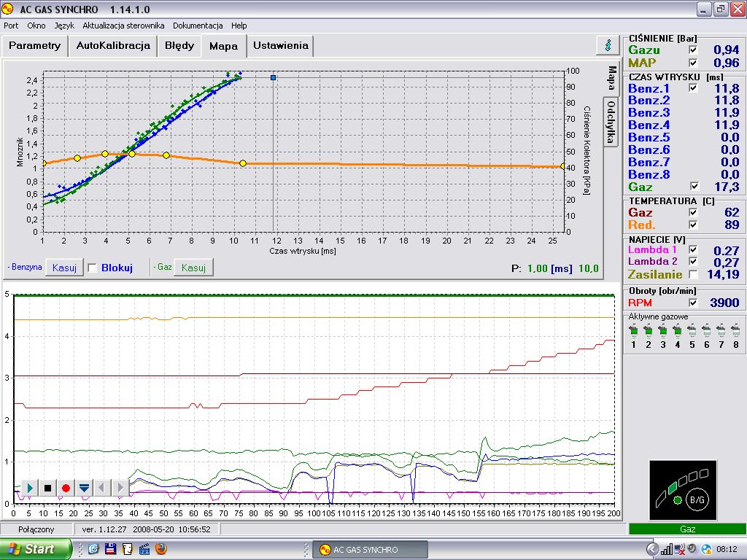Uncheck the MAP pressure checkbox
This screenshot has height=560, width=747.
pos(693,63)
